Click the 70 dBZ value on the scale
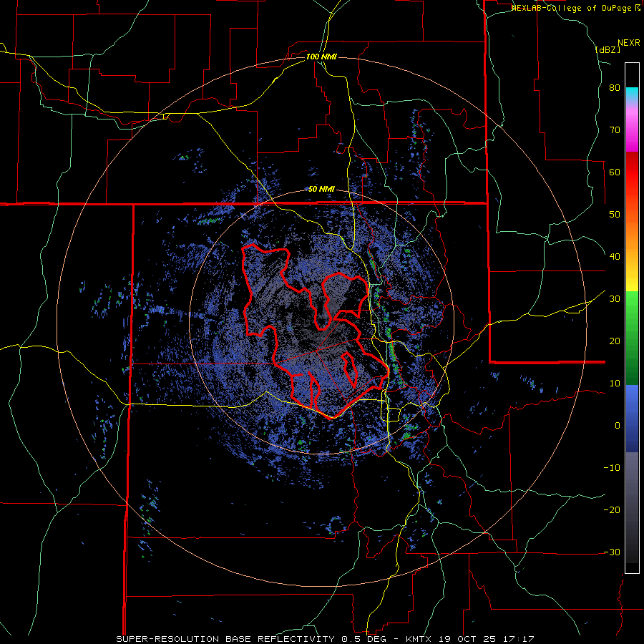 tap(615, 130)
